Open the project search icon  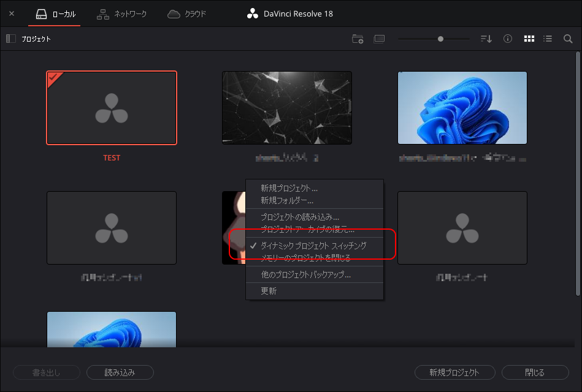tap(567, 39)
